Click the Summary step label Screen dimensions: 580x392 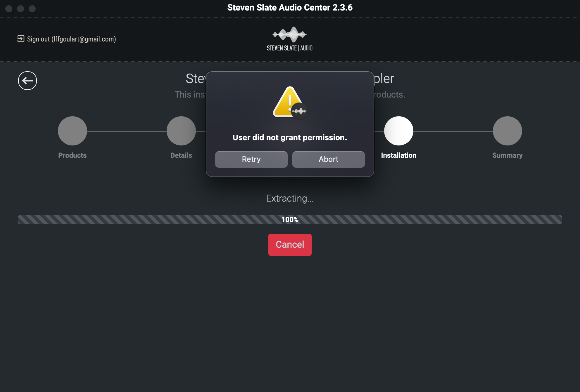(507, 155)
